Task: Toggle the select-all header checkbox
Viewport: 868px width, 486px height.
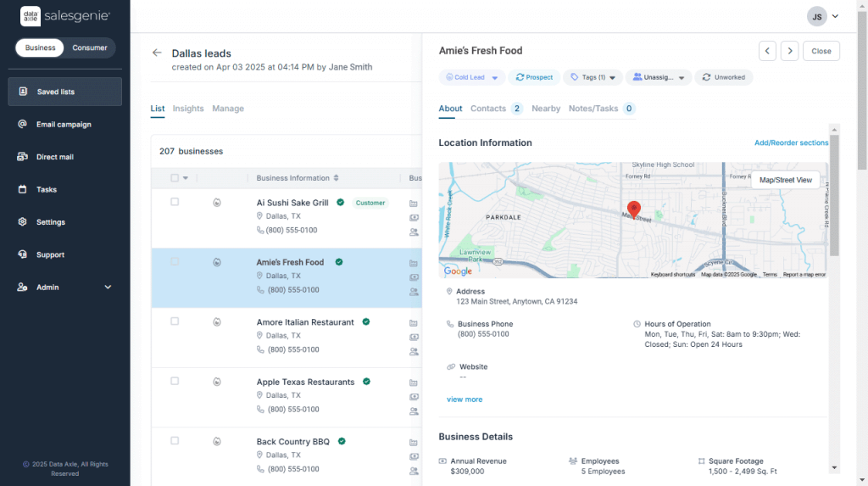Action: pyautogui.click(x=175, y=178)
